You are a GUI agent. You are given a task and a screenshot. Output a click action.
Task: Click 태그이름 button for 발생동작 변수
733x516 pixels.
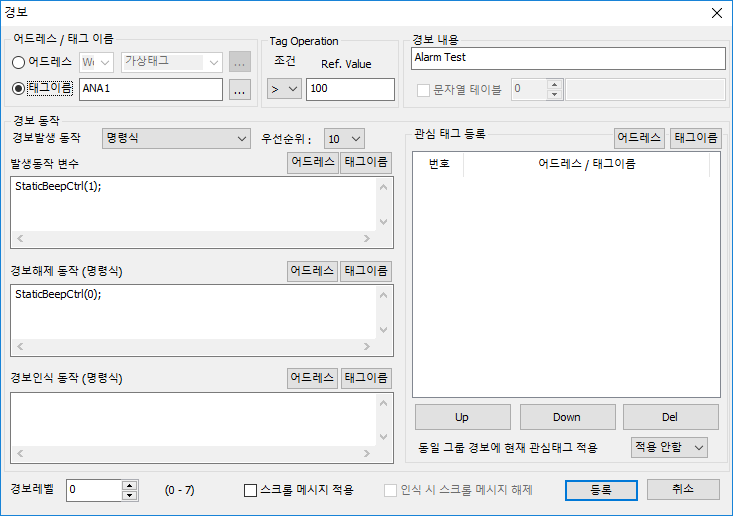click(x=366, y=162)
